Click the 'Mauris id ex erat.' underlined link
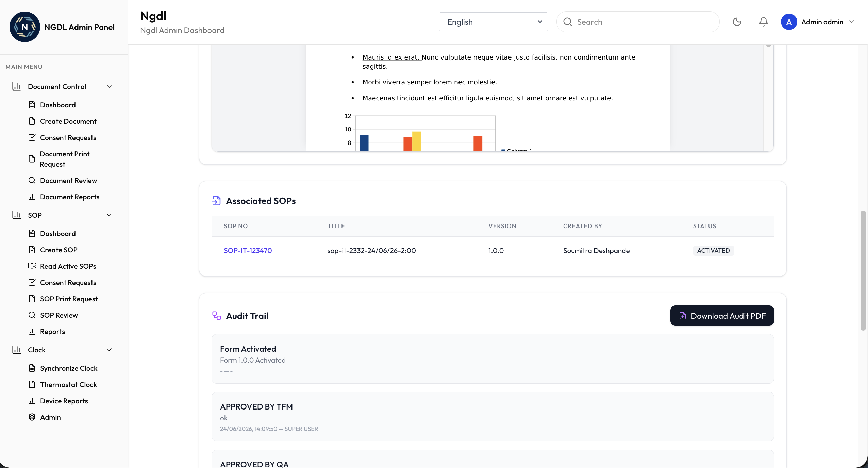 click(x=392, y=57)
